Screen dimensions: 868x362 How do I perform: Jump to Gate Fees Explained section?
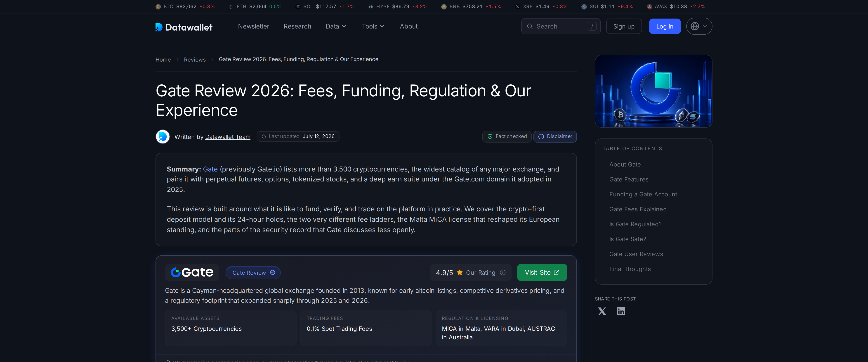[638, 209]
